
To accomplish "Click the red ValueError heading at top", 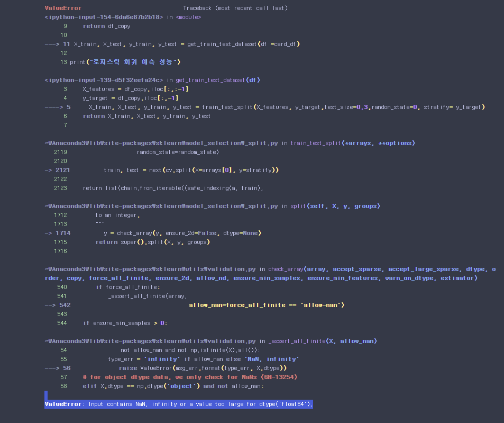I will coord(63,8).
